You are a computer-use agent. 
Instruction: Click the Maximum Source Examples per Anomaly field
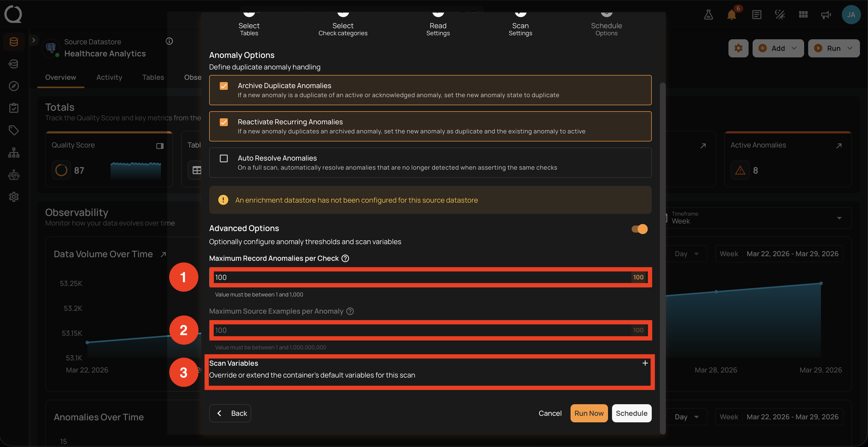click(x=430, y=330)
